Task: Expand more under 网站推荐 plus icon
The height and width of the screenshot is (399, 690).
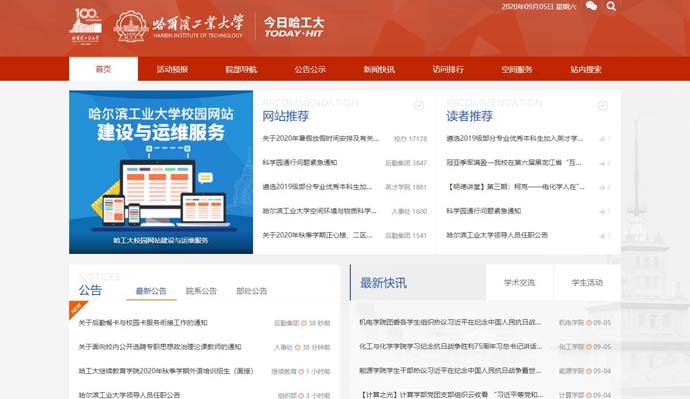Action: [x=419, y=105]
